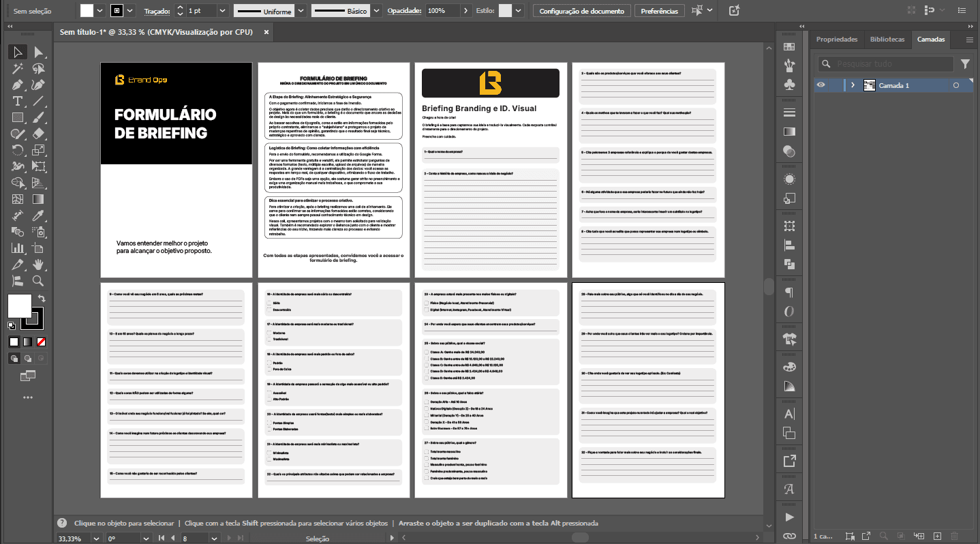This screenshot has height=544, width=980.
Task: Create a new layer in Camadas panel
Action: 937,537
